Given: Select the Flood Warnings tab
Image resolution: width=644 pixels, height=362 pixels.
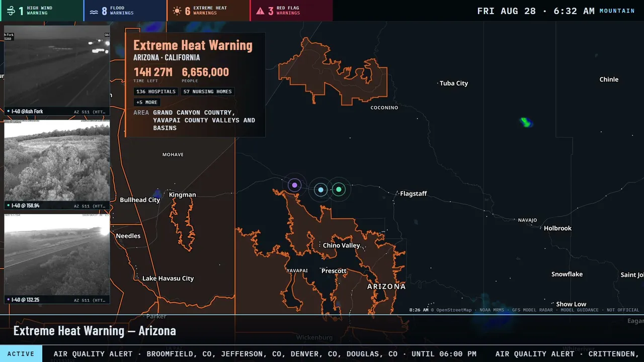Looking at the screenshot, I should 125,11.
